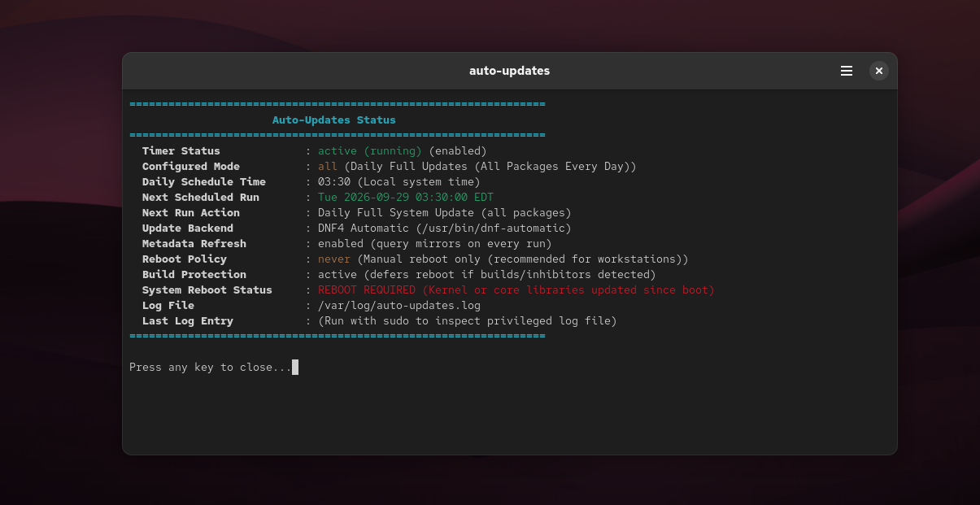Click the DNF4 Automatic backend value
980x505 pixels.
point(445,228)
